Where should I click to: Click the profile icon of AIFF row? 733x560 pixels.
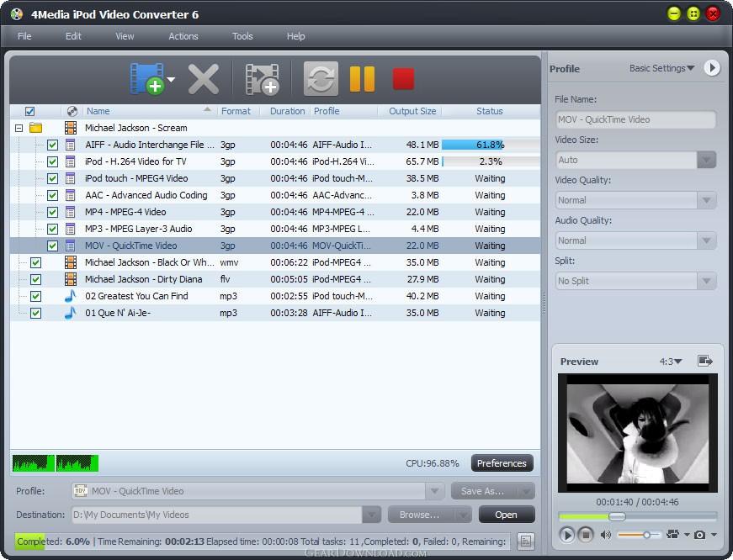(70, 145)
